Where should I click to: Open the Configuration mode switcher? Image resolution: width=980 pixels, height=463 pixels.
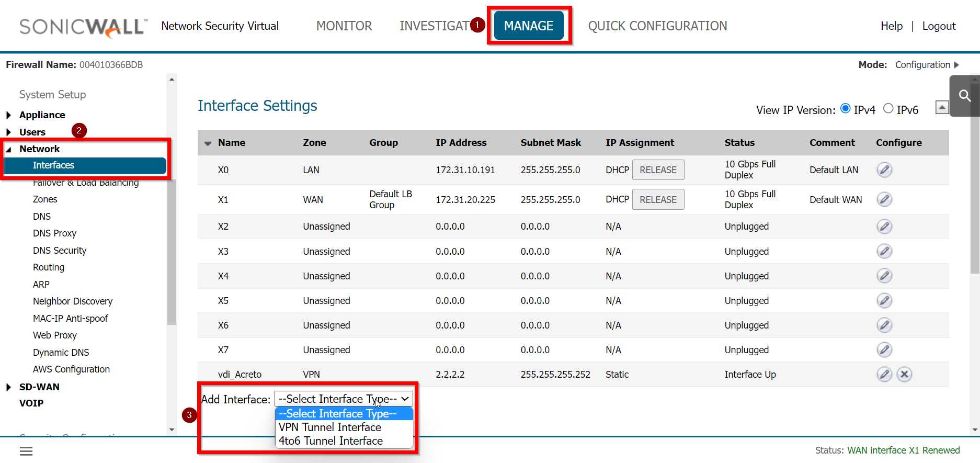click(x=927, y=65)
